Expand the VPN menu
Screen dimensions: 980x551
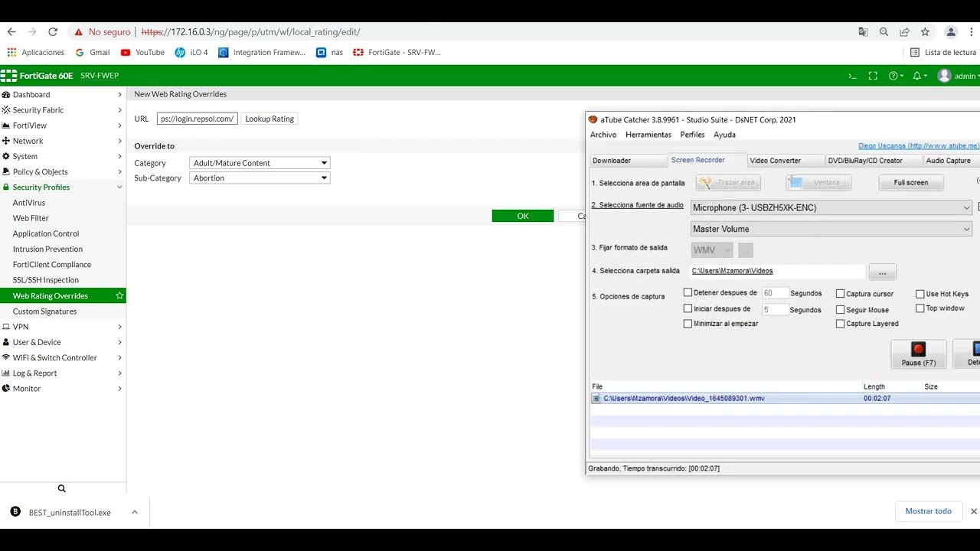click(63, 327)
